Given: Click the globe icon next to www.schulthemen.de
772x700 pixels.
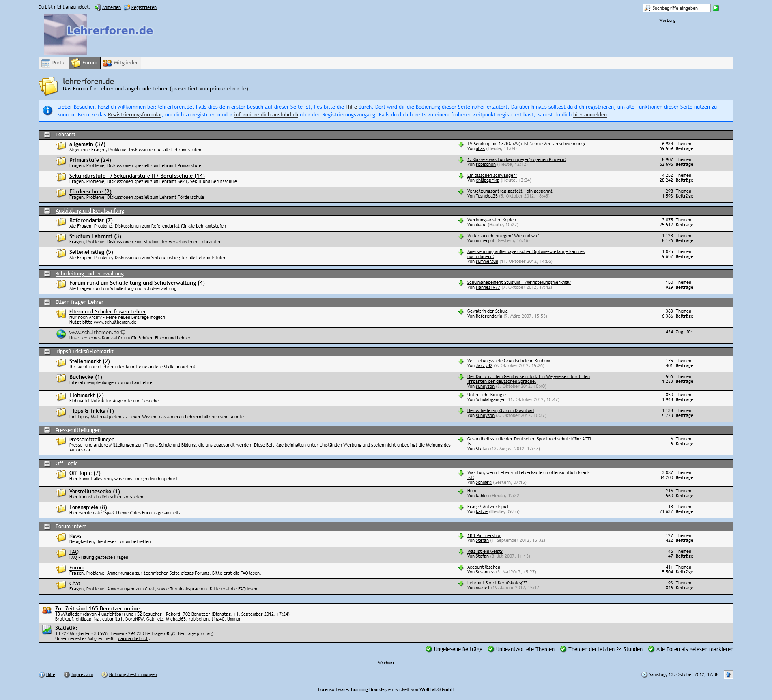Looking at the screenshot, I should (61, 334).
